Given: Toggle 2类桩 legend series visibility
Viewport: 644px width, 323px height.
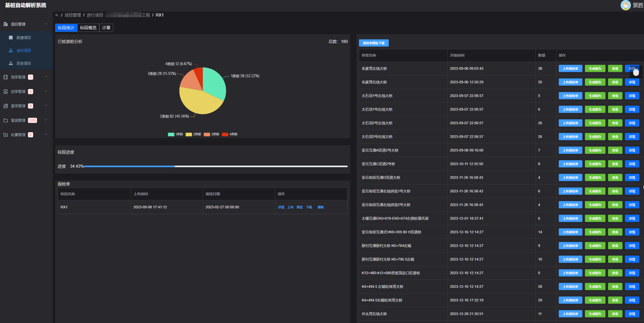Looking at the screenshot, I should 193,134.
